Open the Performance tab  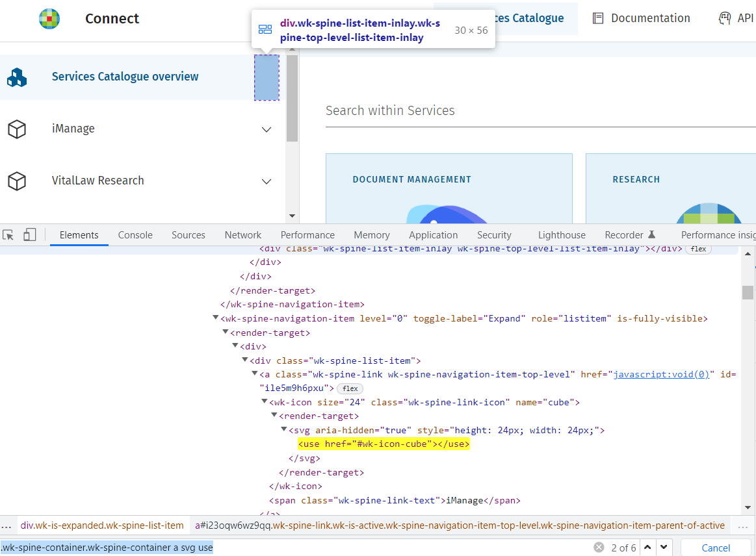pos(307,235)
